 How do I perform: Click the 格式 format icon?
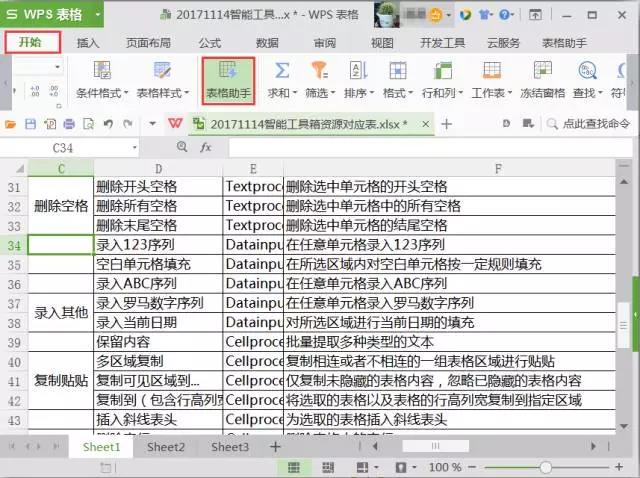pos(398,70)
